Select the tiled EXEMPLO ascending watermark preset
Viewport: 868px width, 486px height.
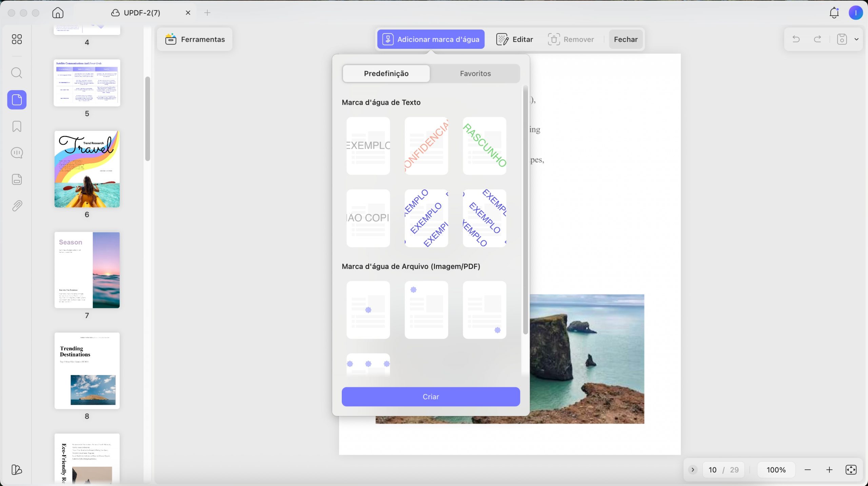426,218
